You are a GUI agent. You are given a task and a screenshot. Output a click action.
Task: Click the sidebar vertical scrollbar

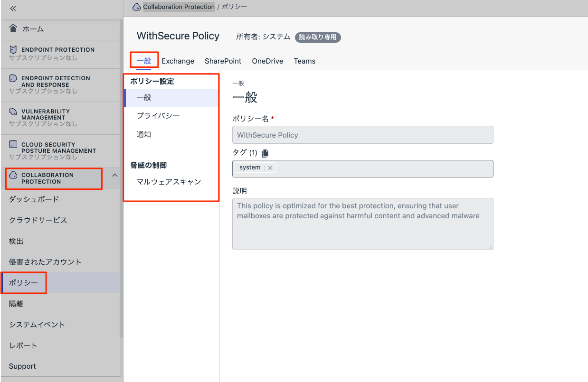(x=122, y=178)
